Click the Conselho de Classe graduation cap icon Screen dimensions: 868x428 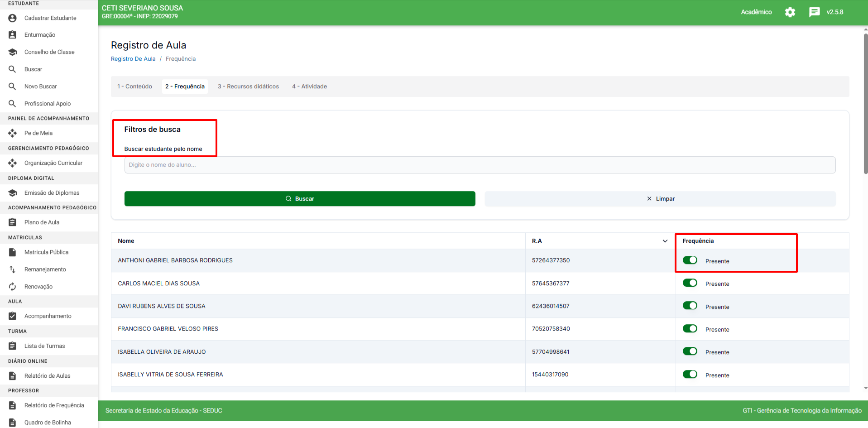[x=13, y=52]
